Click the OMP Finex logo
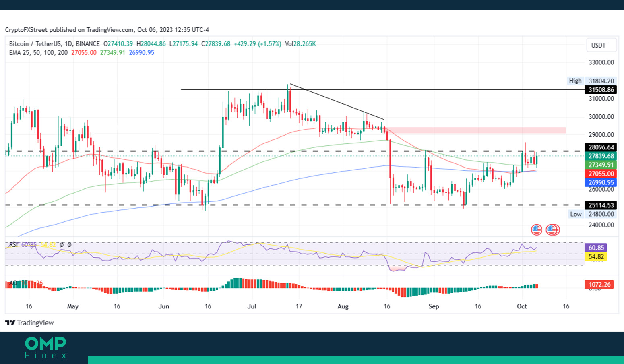Image resolution: width=624 pixels, height=364 pixels. tap(45, 347)
